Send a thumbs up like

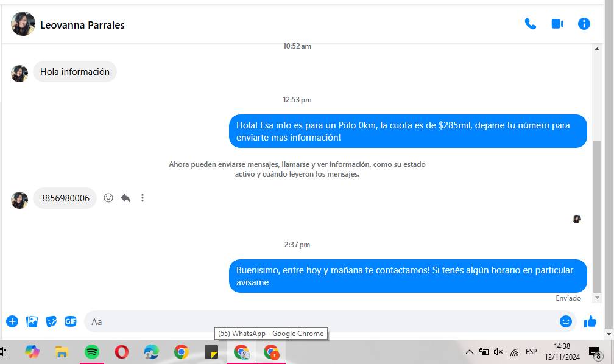(x=590, y=322)
